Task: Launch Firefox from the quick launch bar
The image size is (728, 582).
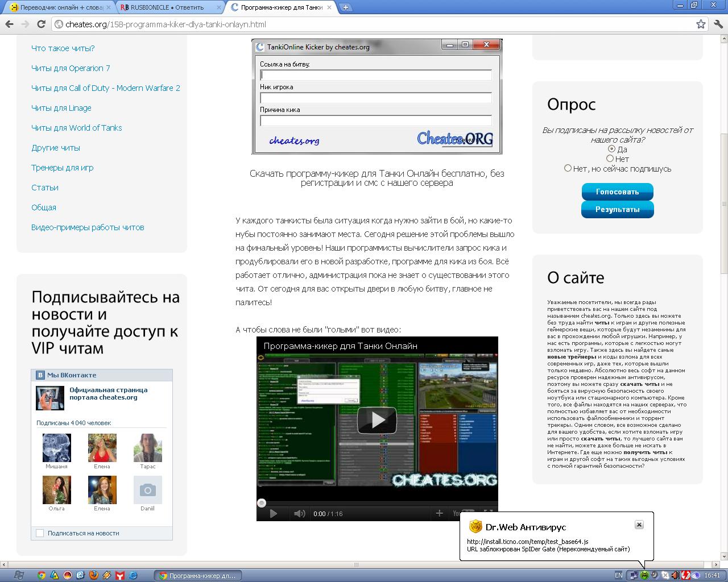Action: coord(94,575)
